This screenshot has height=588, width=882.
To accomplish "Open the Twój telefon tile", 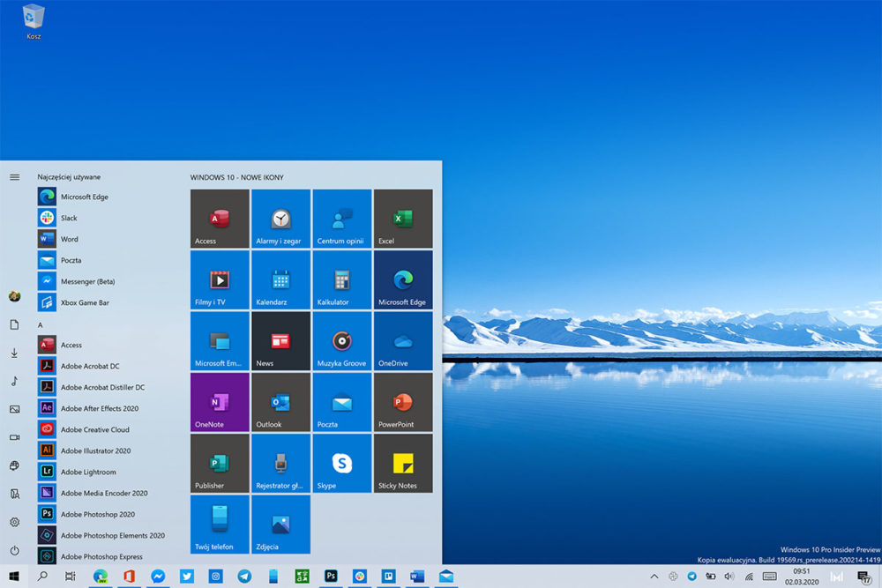I will click(x=220, y=525).
